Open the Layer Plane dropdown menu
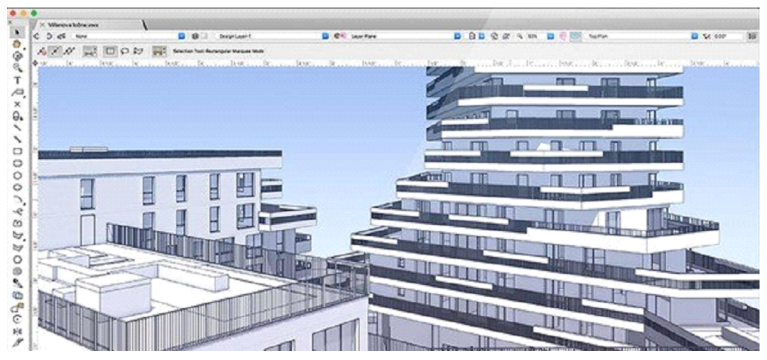The width and height of the screenshot is (767, 360). pos(405,36)
